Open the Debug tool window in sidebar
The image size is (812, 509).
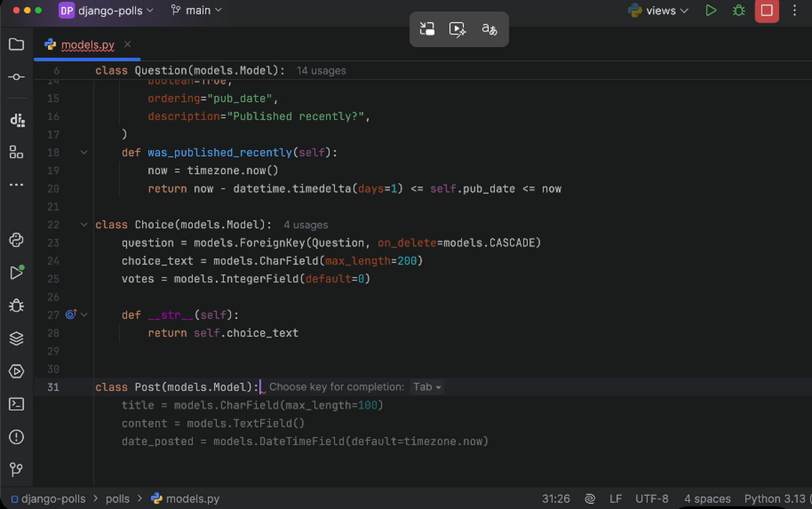[x=16, y=305]
